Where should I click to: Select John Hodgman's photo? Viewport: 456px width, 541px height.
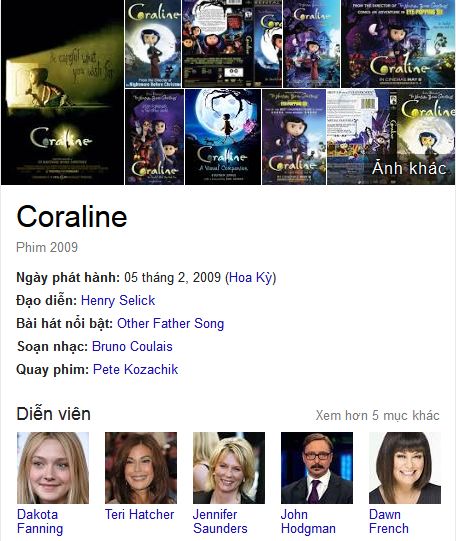317,468
